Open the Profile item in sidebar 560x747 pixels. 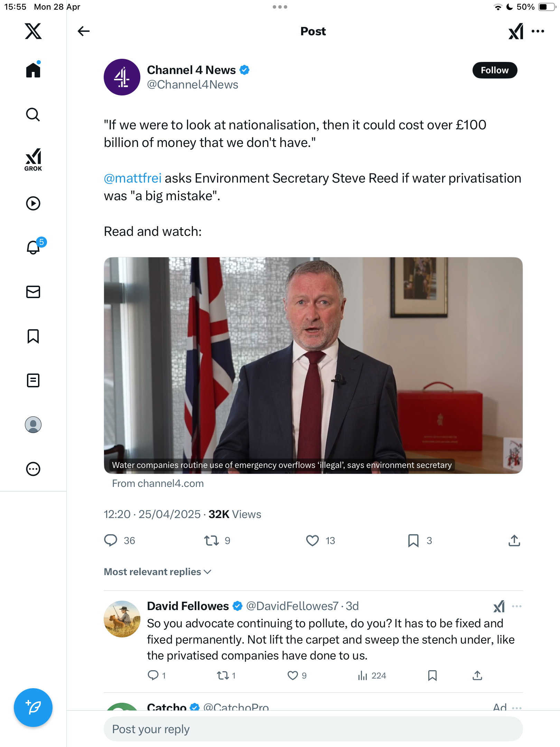point(33,425)
